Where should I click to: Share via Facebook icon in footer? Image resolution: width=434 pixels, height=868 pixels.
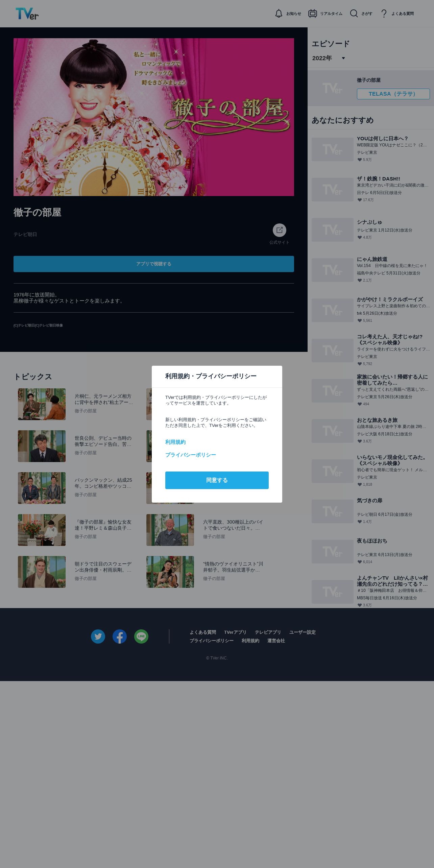point(120,636)
